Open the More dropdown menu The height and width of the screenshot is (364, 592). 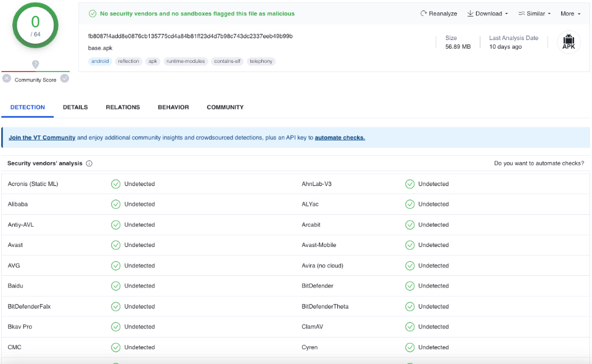tap(570, 14)
